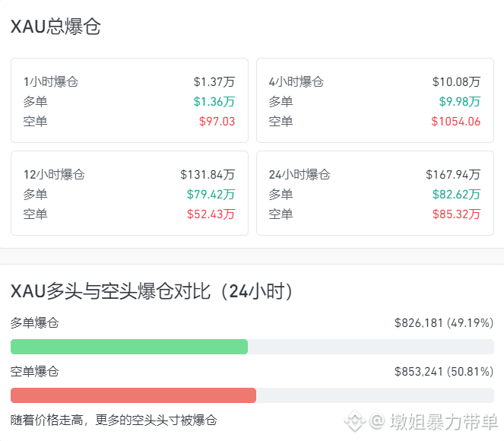Click the $82.62万 long value
Screen dimensions: 504x441
pyautogui.click(x=456, y=195)
